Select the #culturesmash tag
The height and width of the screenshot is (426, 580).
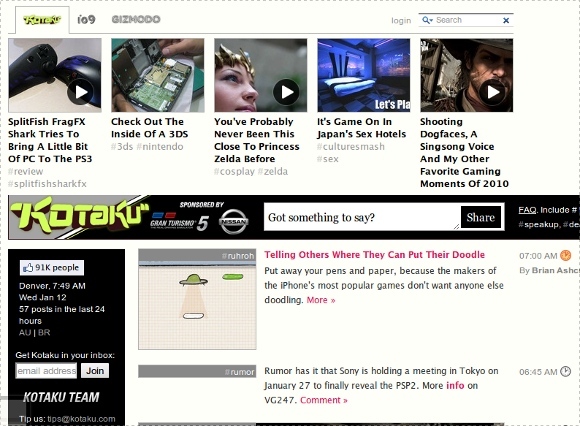(351, 146)
